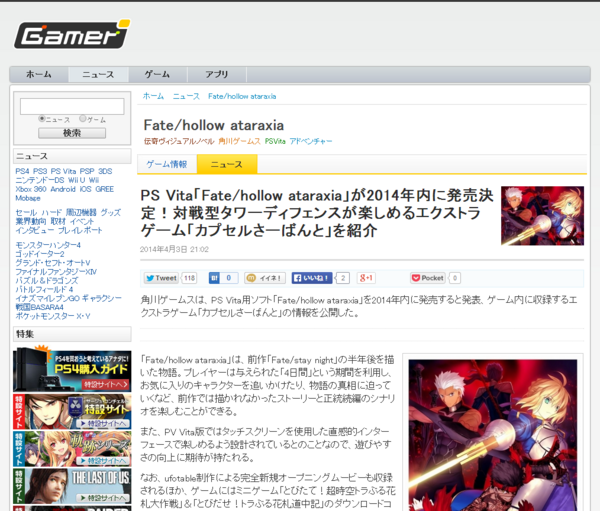
Task: Open ニンテンドーDS link in sidebar
Action: (x=40, y=180)
